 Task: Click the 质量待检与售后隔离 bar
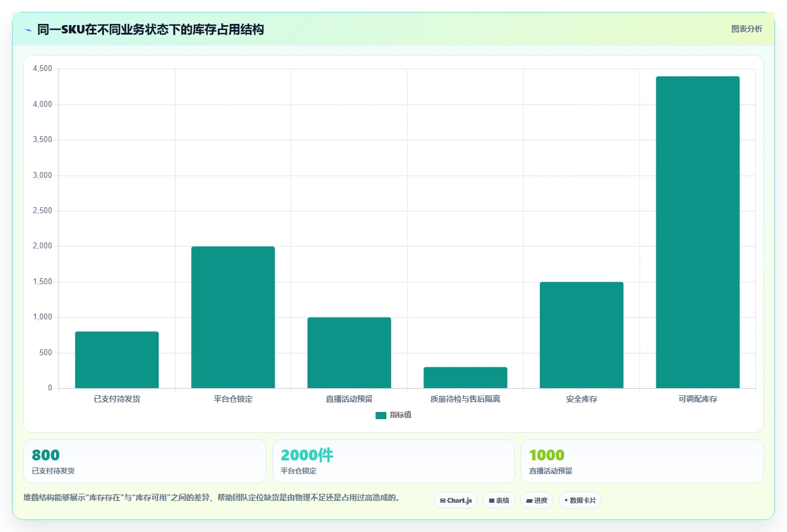tap(465, 377)
